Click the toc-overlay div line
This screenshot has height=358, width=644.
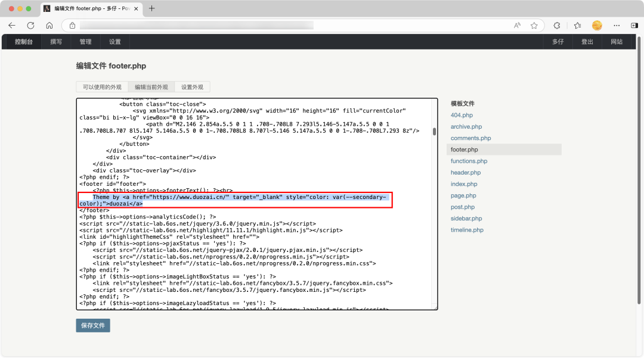pos(144,170)
